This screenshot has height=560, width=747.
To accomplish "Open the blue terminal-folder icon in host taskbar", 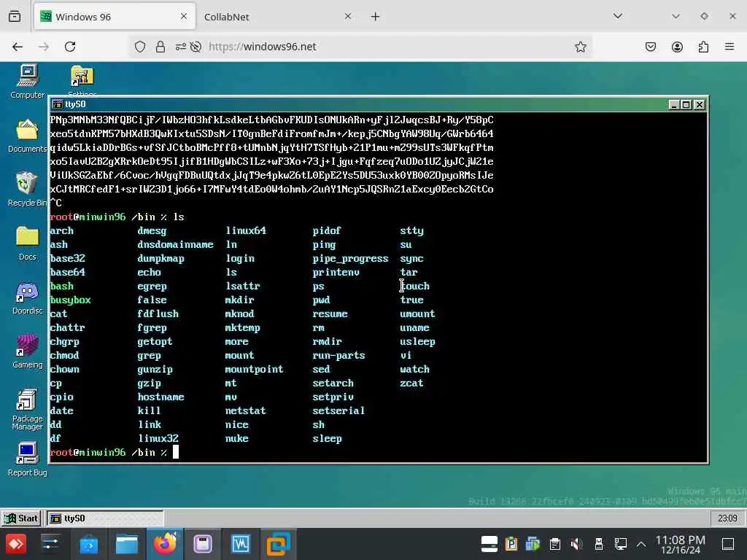I will [x=88, y=544].
